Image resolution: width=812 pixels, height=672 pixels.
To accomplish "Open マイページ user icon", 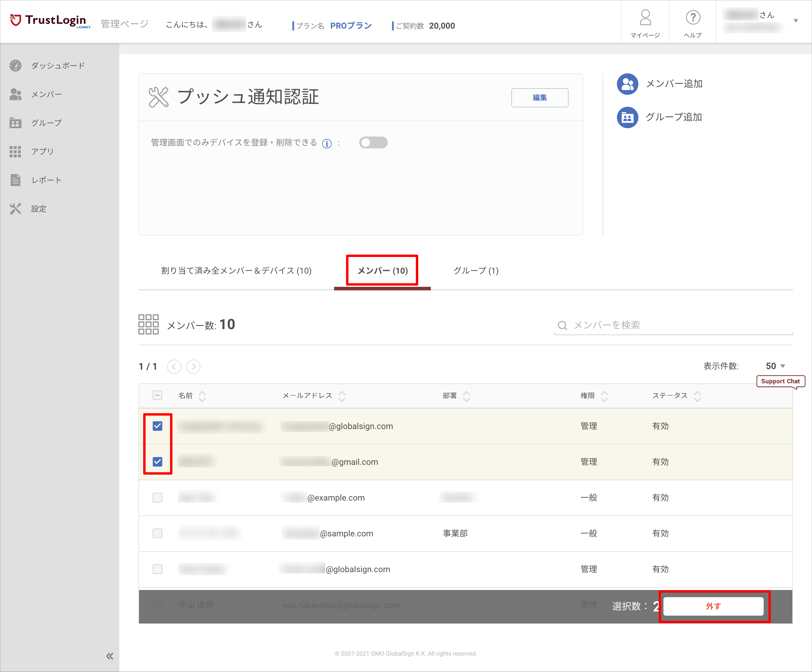I will (x=645, y=17).
